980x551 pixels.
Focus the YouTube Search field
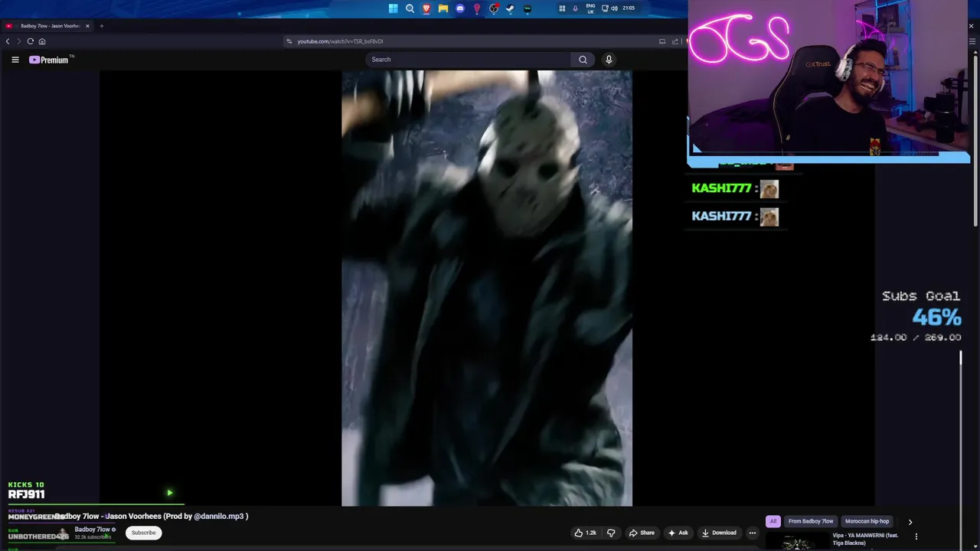469,60
